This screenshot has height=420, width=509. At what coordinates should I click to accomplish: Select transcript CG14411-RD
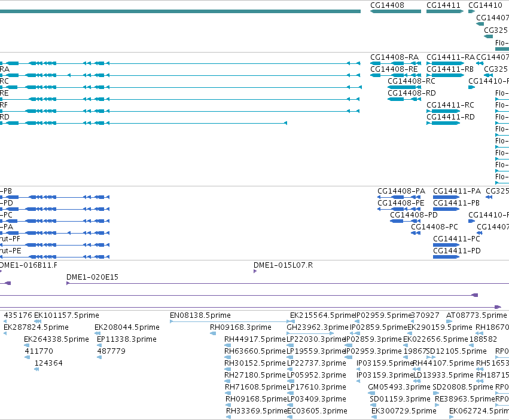click(x=443, y=123)
